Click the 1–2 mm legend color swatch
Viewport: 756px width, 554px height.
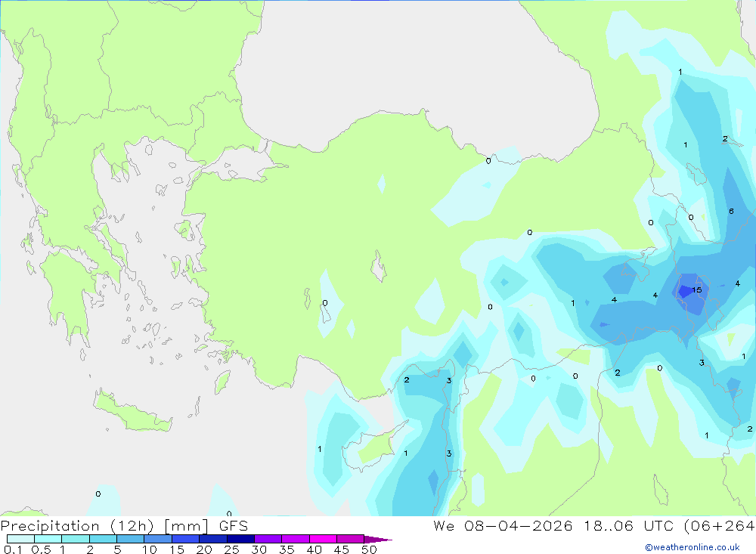pyautogui.click(x=75, y=539)
